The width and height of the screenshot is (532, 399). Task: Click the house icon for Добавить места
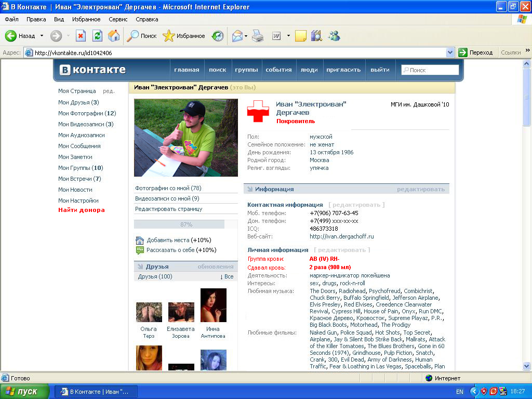pos(140,240)
